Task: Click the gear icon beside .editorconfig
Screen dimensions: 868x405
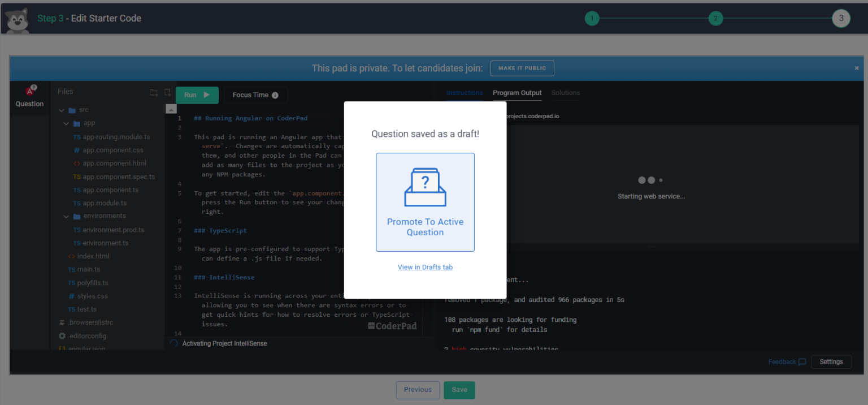Action: pyautogui.click(x=62, y=335)
